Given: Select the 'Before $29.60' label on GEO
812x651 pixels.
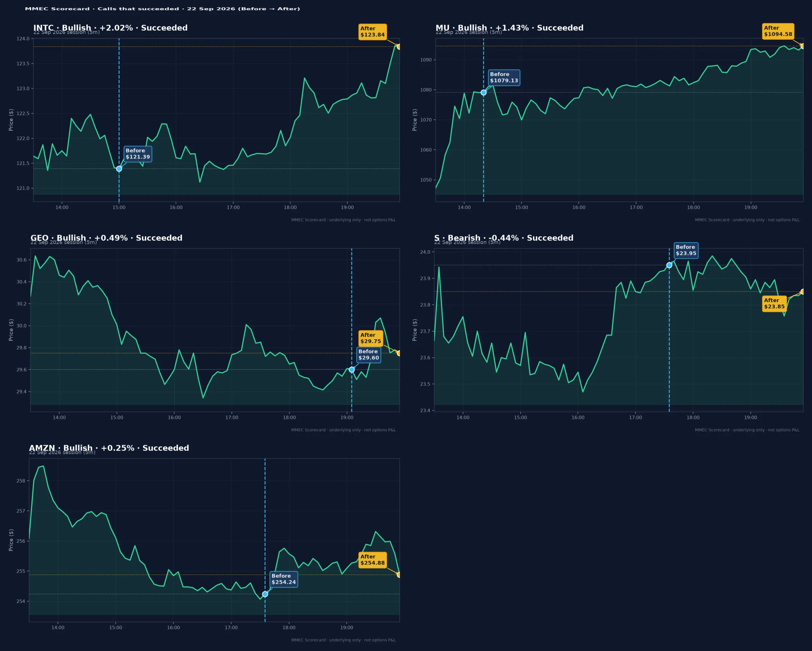Looking at the screenshot, I should (369, 355).
